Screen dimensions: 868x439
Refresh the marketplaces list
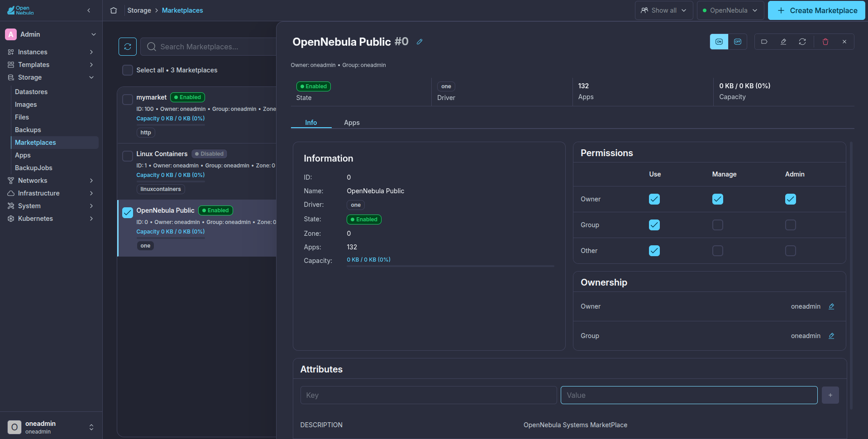(128, 47)
